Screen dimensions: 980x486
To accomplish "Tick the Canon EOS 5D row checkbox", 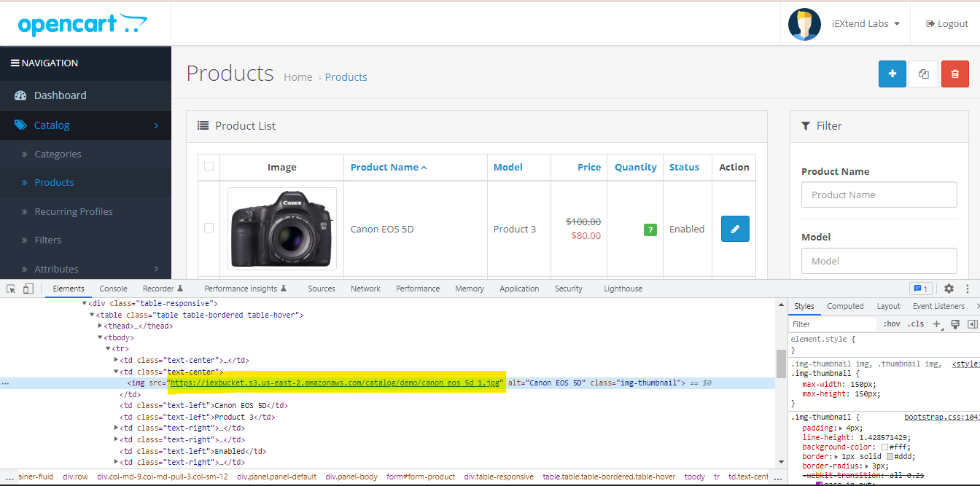I will click(x=209, y=228).
